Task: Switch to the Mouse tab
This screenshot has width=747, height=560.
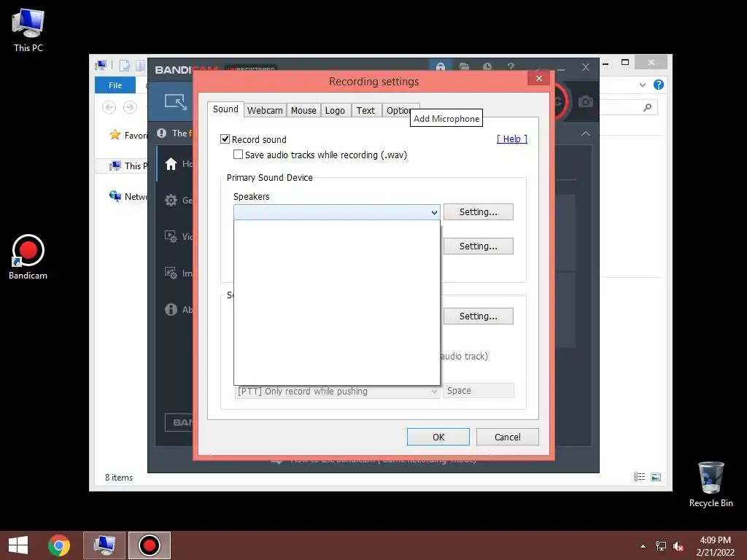Action: pyautogui.click(x=303, y=111)
